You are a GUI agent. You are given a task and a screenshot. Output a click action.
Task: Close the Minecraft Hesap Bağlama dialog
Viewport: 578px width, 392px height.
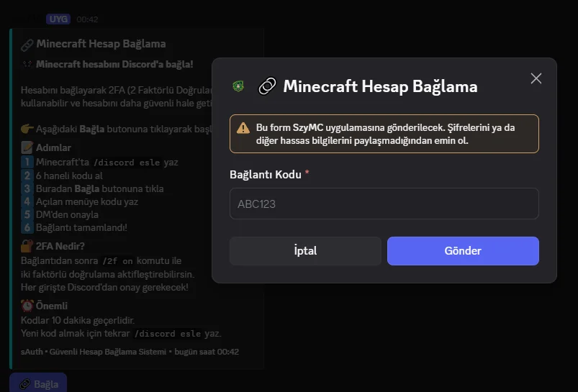click(x=536, y=78)
